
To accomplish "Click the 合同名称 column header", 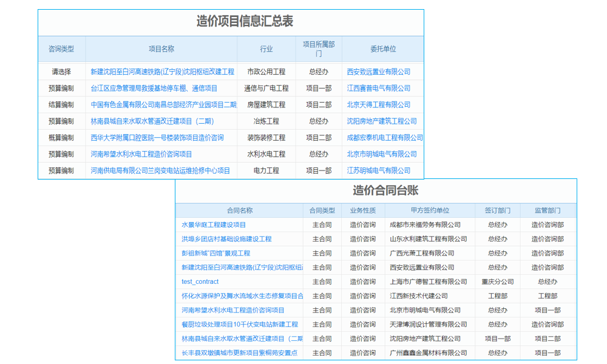I will coord(242,209).
